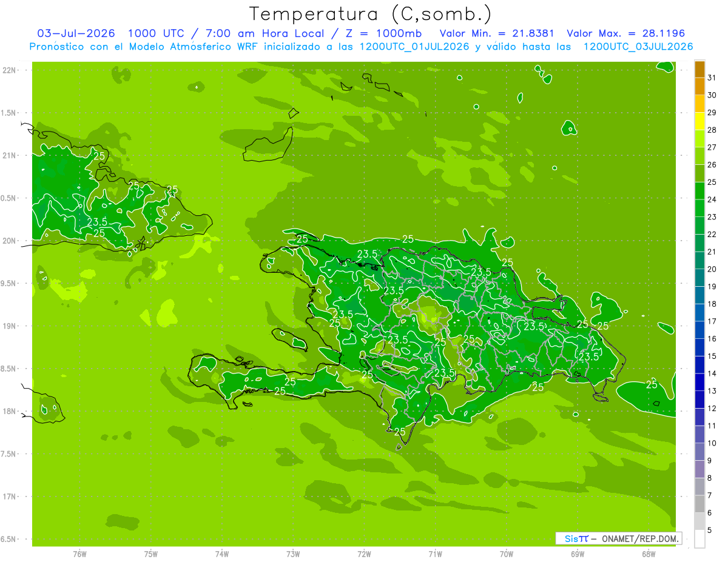Click the initialization time "1200UTC_01JUL2026"

414,47
